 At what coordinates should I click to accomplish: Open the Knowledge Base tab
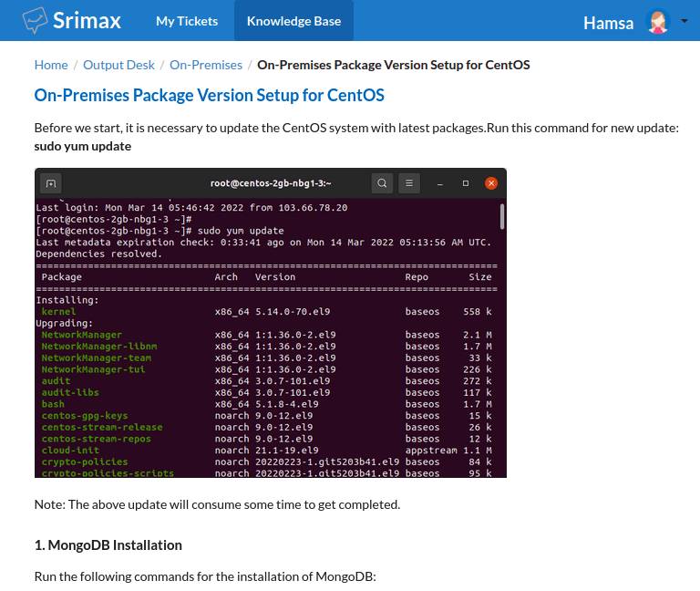pyautogui.click(x=293, y=21)
